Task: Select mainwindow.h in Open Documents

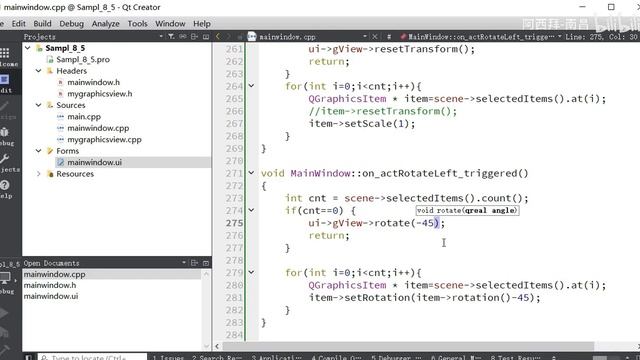Action: (x=50, y=285)
